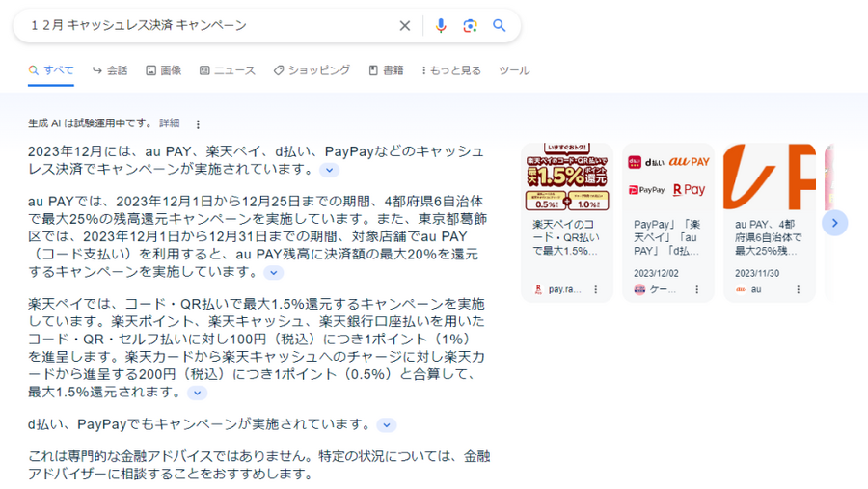Open the ショッピング tab

(312, 70)
